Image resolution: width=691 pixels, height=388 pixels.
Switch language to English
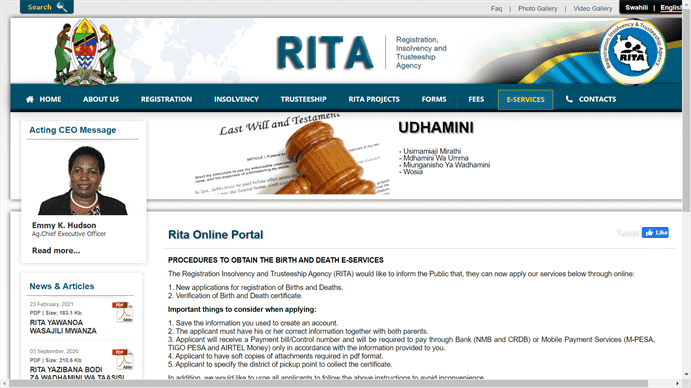tap(671, 7)
